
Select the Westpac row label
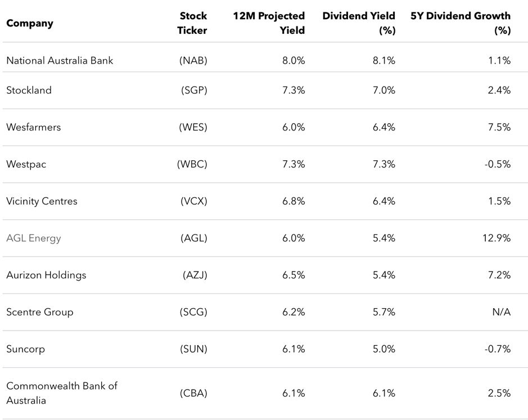click(26, 165)
